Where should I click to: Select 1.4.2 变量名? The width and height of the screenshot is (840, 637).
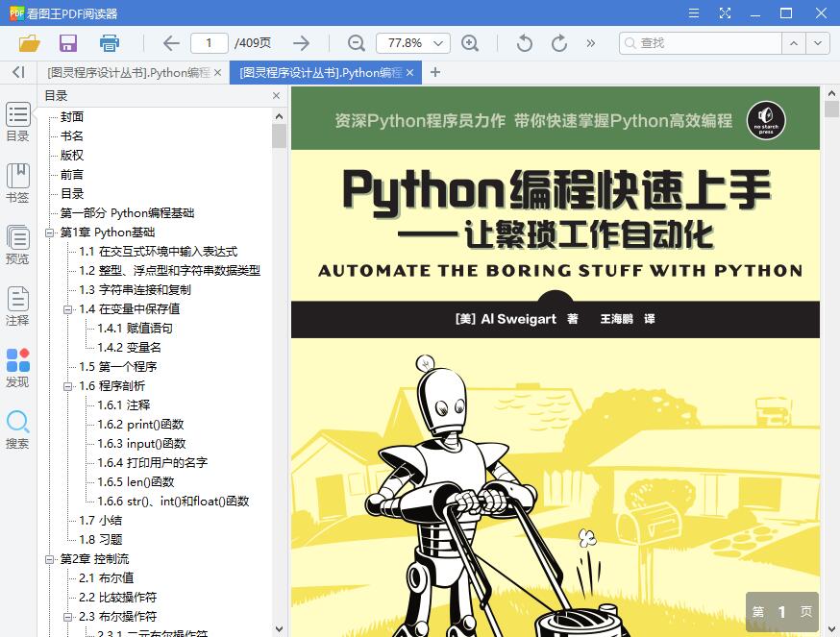coord(129,348)
